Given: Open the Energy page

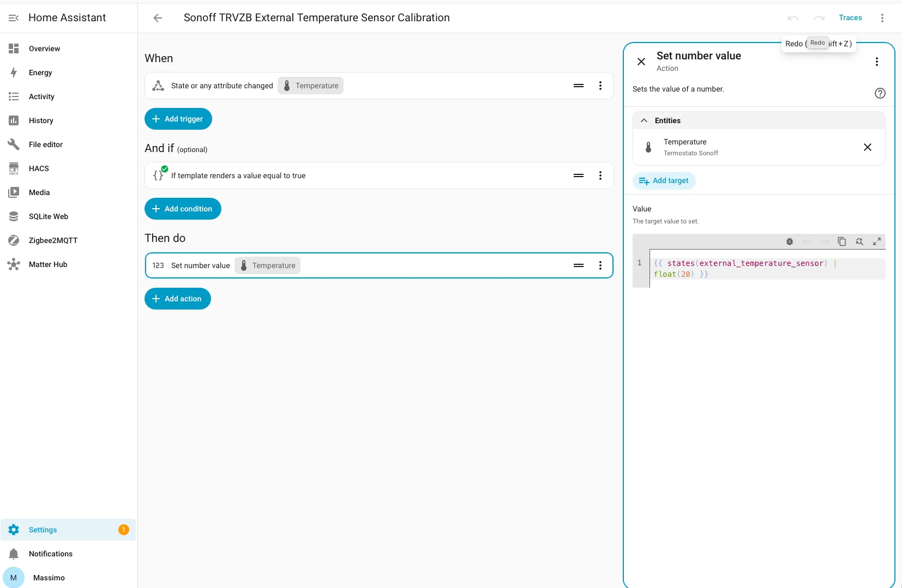Looking at the screenshot, I should point(68,72).
